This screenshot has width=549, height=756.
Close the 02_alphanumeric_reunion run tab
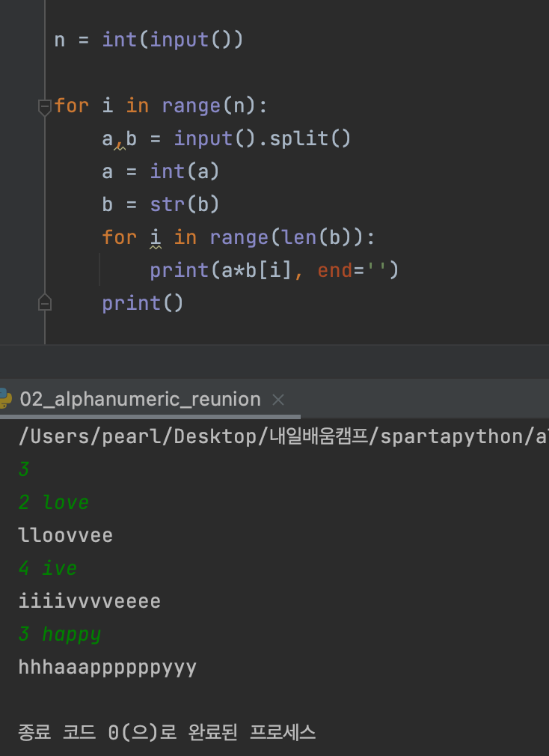tap(278, 400)
